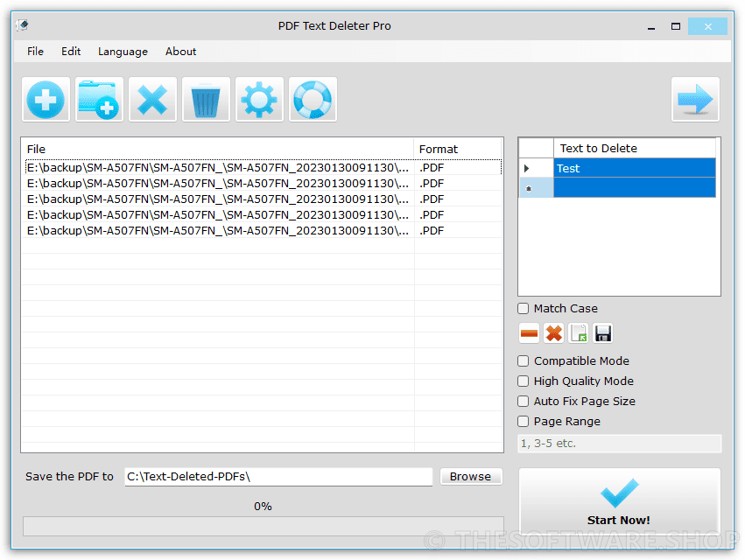The height and width of the screenshot is (560, 745).
Task: Close the PDF Text Deleter Pro window
Action: (x=708, y=26)
